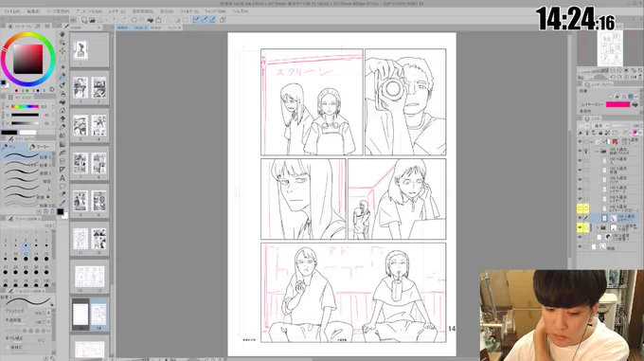Open the anti-aliasing options dropdown arrow

click(x=49, y=330)
